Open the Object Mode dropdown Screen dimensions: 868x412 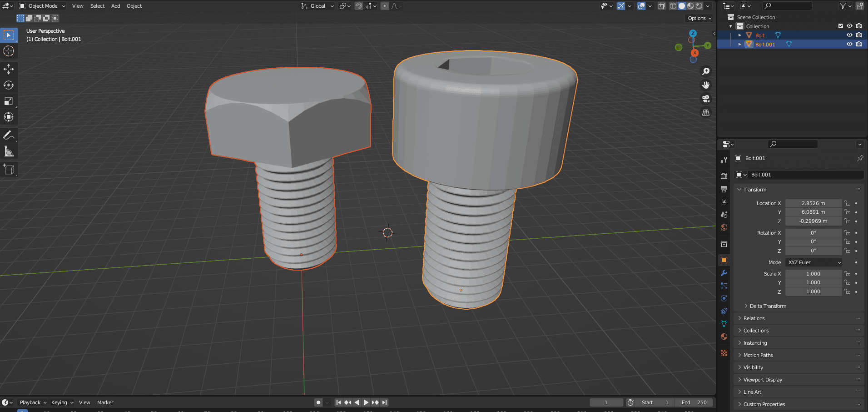tap(42, 6)
